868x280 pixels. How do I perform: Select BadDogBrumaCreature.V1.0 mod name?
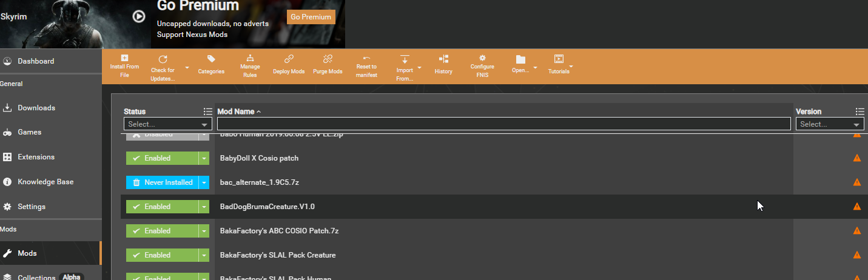point(267,207)
